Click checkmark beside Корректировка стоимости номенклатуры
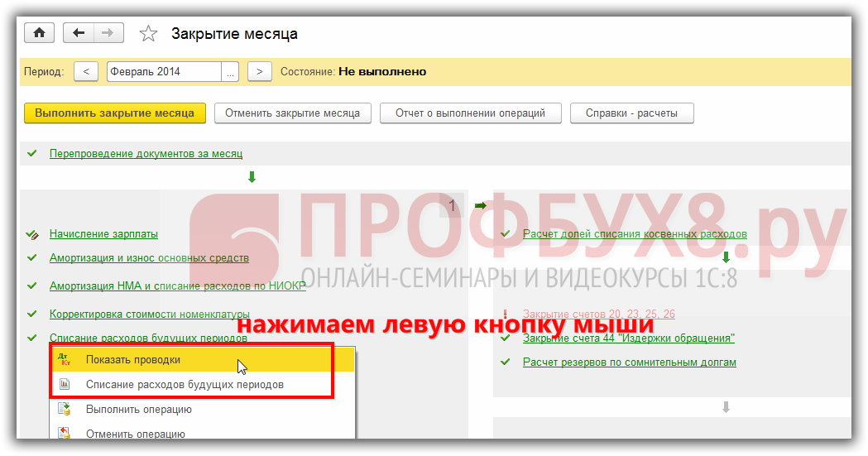This screenshot has width=868, height=456. click(x=32, y=314)
